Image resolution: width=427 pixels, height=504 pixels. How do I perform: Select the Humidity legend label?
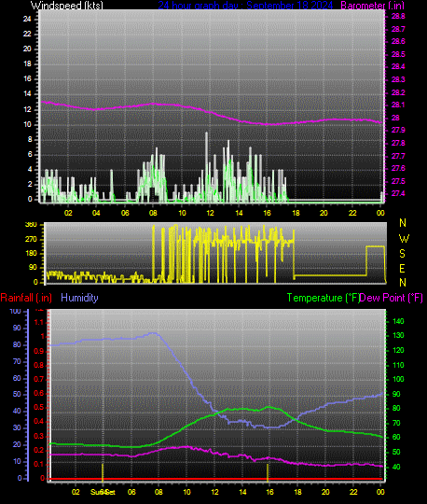coord(79,298)
